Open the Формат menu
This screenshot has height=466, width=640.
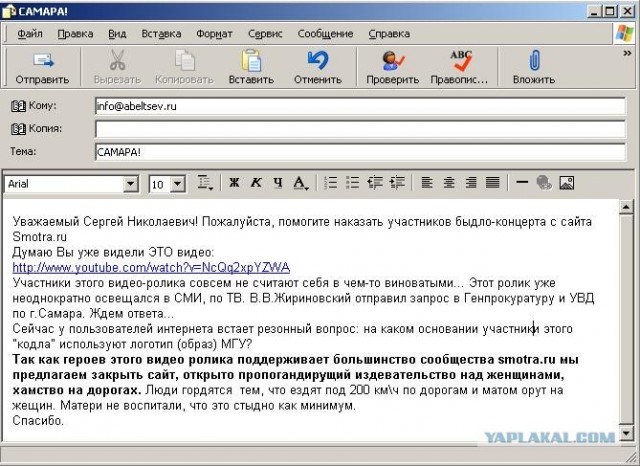[x=214, y=34]
